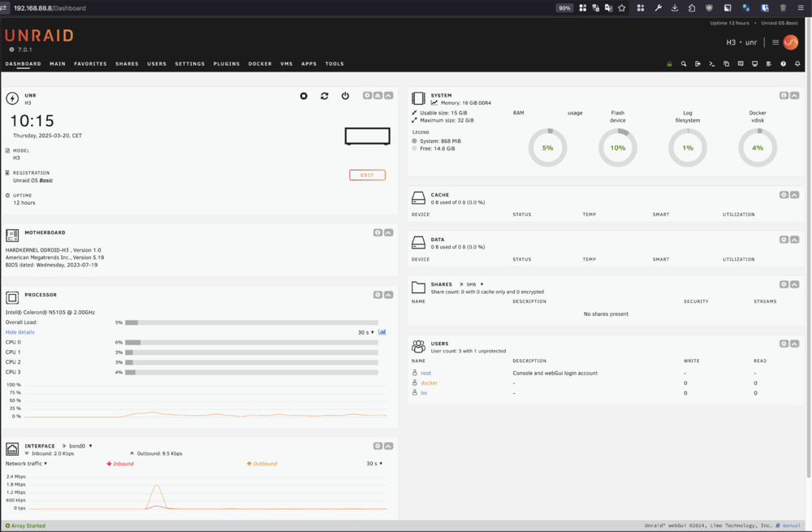812x532 pixels.
Task: Open the Plugins tab
Action: coord(227,63)
